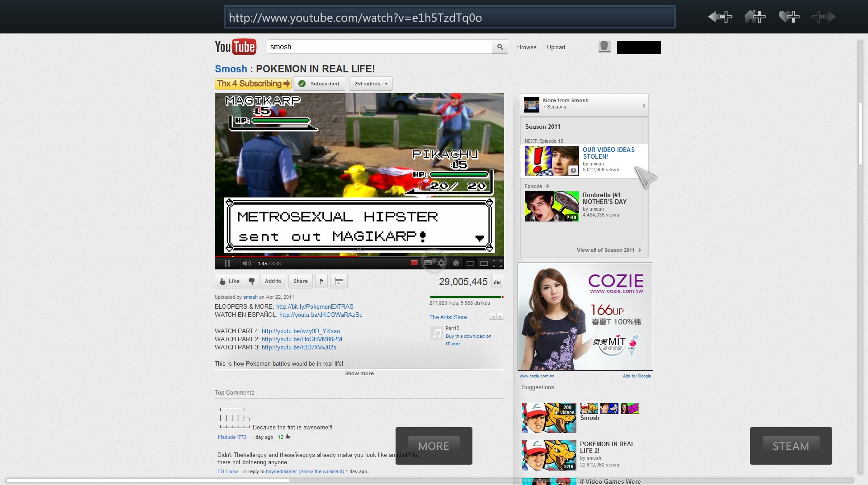Screen dimensions: 868x485
Task: Dislike the video with thumbs down
Action: click(252, 281)
